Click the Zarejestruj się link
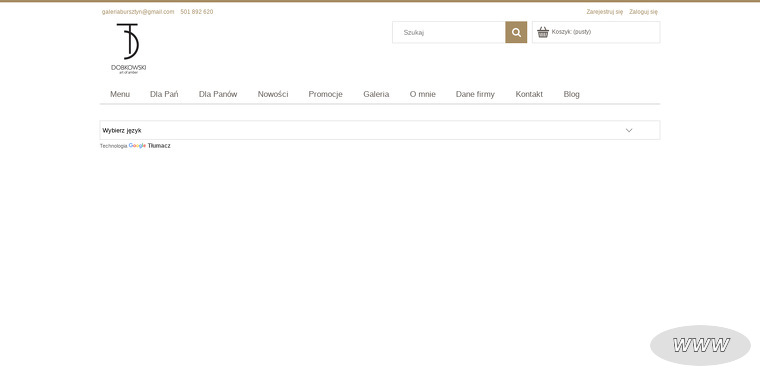 click(x=604, y=12)
